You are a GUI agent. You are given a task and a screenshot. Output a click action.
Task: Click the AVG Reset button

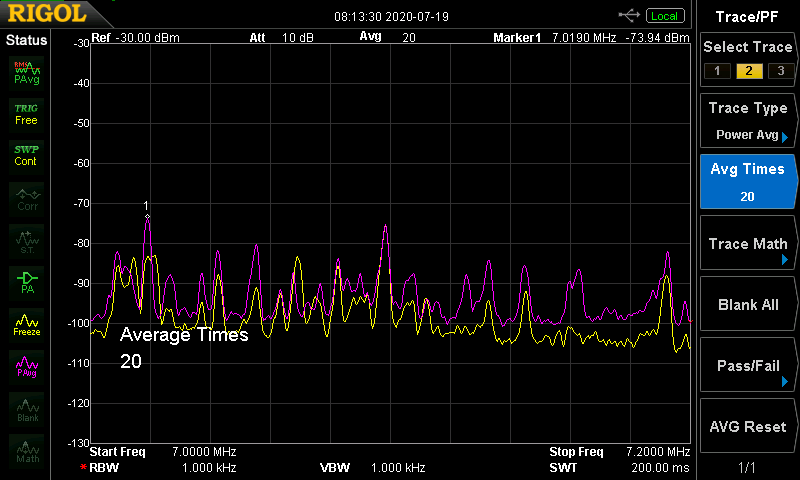coord(747,426)
